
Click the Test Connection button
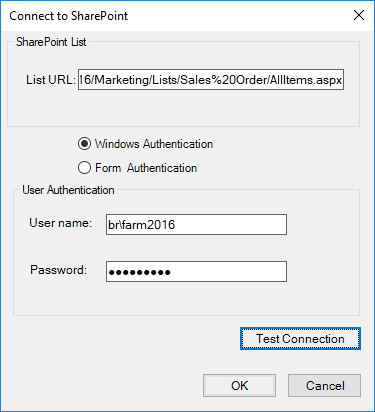[300, 339]
